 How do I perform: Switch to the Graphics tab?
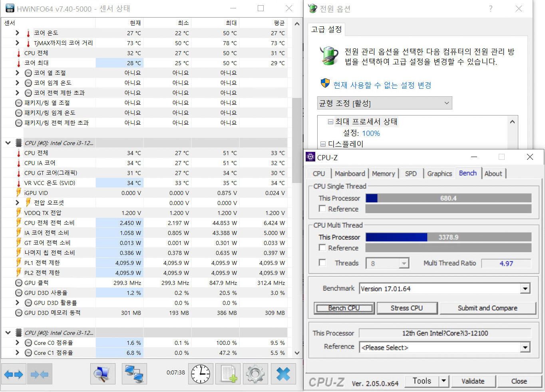(x=440, y=173)
